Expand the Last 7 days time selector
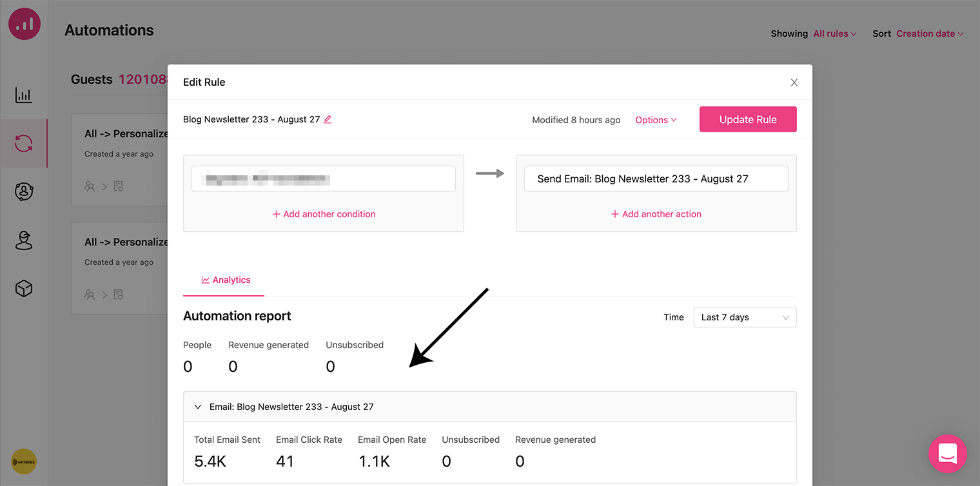980x486 pixels. pos(745,317)
